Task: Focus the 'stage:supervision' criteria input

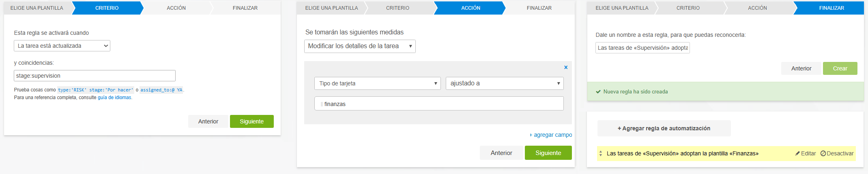Action: point(95,76)
